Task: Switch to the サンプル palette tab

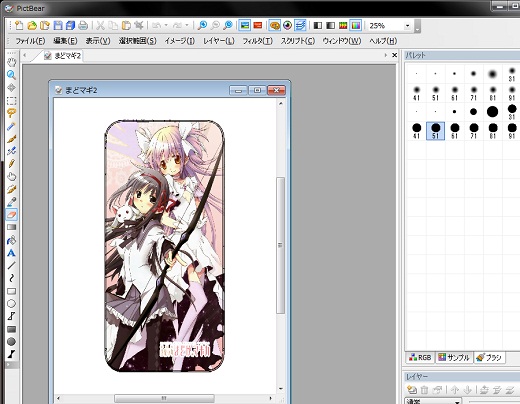Action: point(455,358)
